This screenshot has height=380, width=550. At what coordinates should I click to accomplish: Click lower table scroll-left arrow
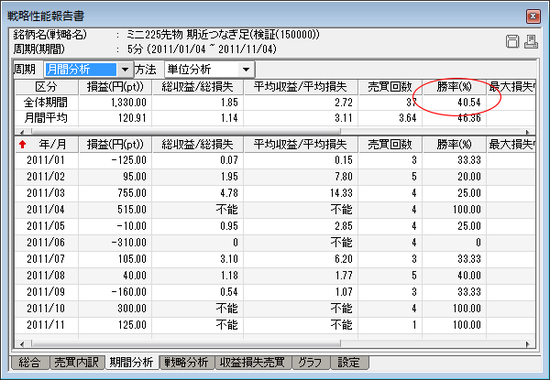click(x=22, y=344)
